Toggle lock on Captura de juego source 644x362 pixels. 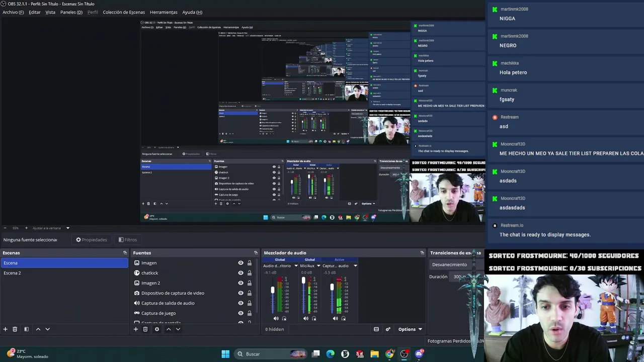(249, 313)
